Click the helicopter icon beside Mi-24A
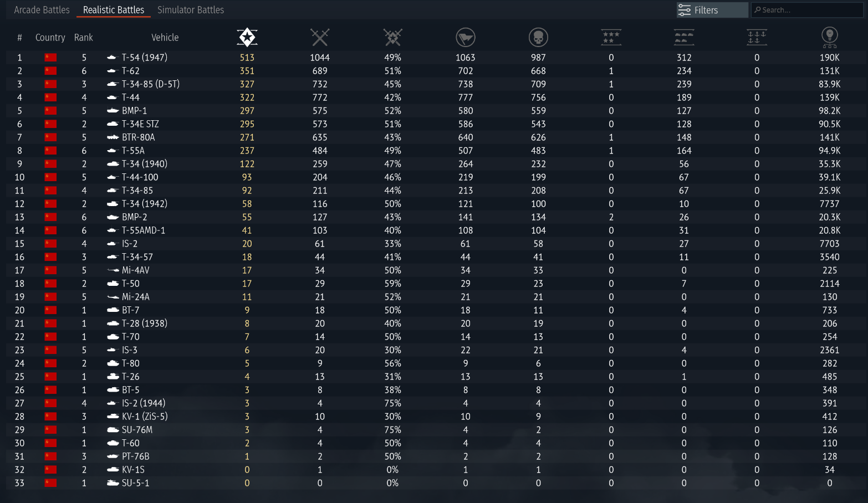Screen dimensions: 868x503 [113, 297]
